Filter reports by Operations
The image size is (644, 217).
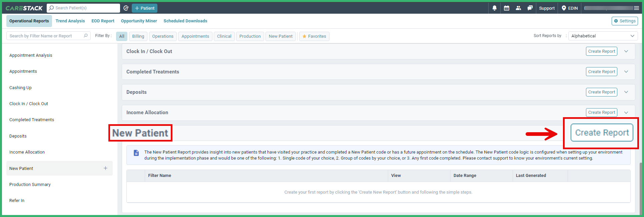[163, 36]
